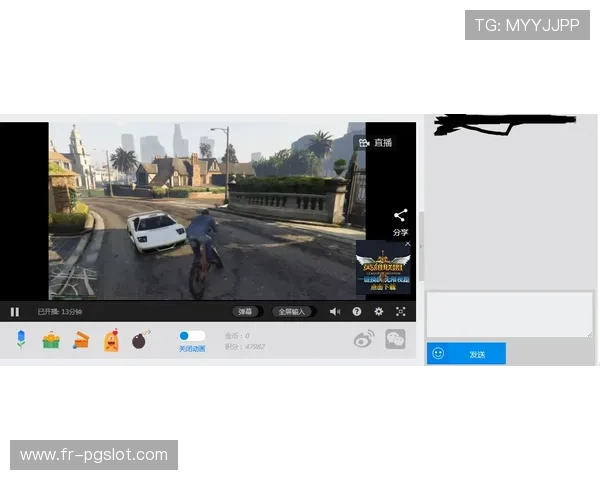
Task: Click the 金币 0 coins text
Action: click(x=237, y=336)
